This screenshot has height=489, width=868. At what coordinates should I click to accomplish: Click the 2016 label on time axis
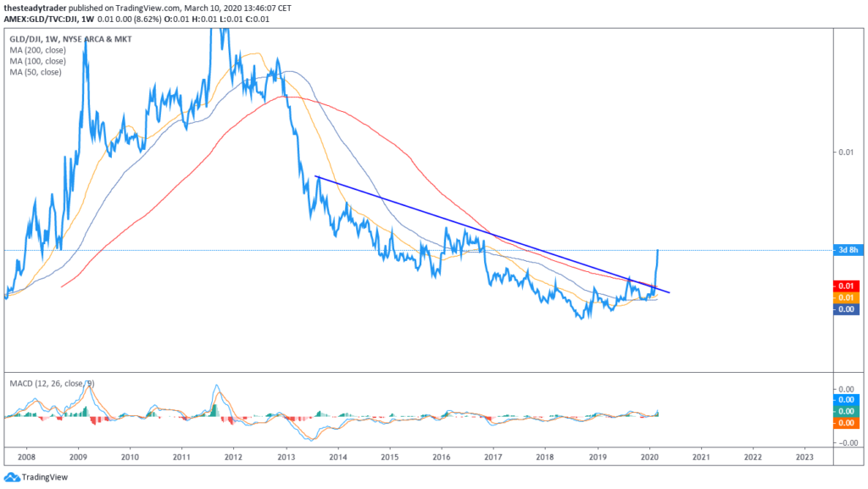441,457
